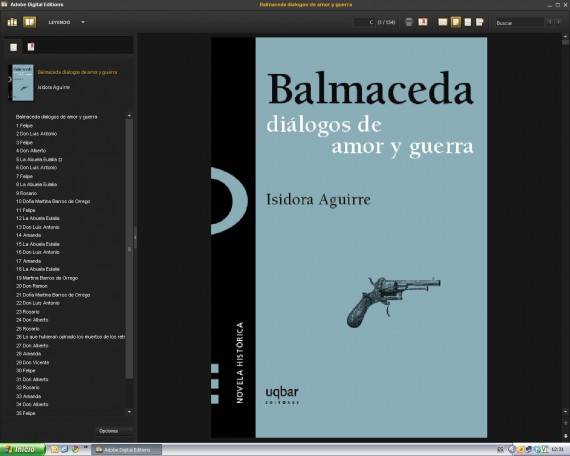This screenshot has width=570, height=456.
Task: Go to chapter "7 Felipe"
Action: point(24,176)
